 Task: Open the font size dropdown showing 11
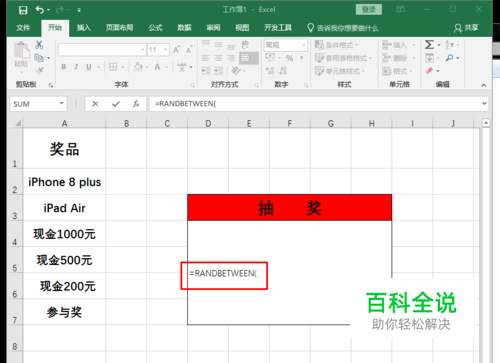pyautogui.click(x=159, y=50)
